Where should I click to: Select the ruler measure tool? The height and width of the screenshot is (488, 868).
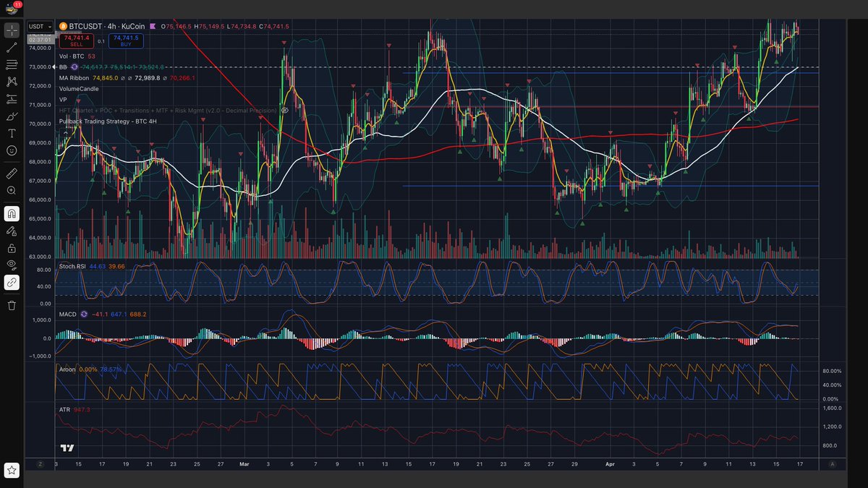click(x=12, y=174)
